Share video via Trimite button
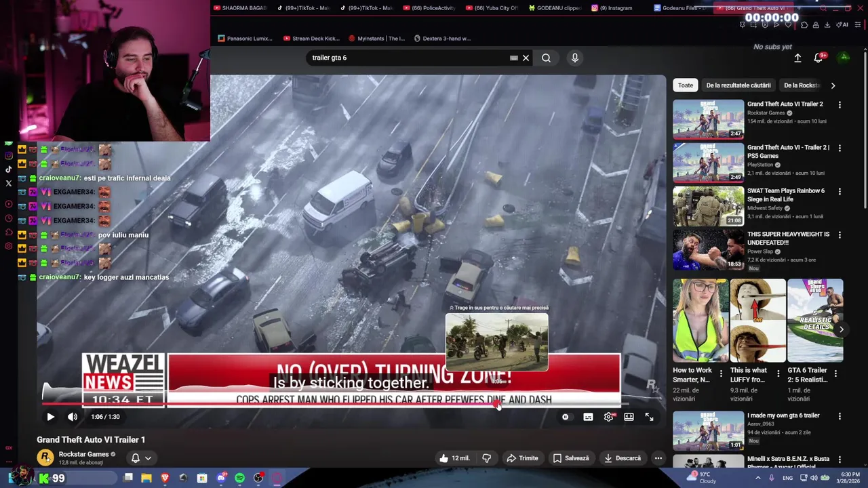This screenshot has height=488, width=868. [522, 458]
